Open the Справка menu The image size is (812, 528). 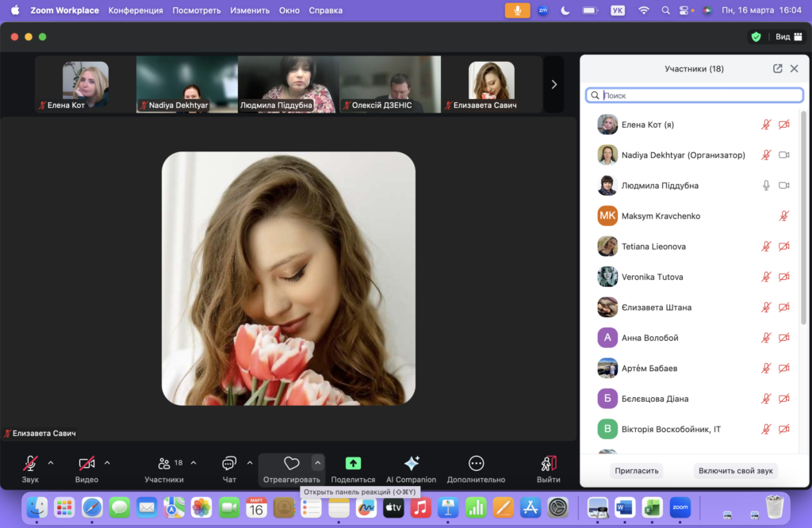click(326, 10)
